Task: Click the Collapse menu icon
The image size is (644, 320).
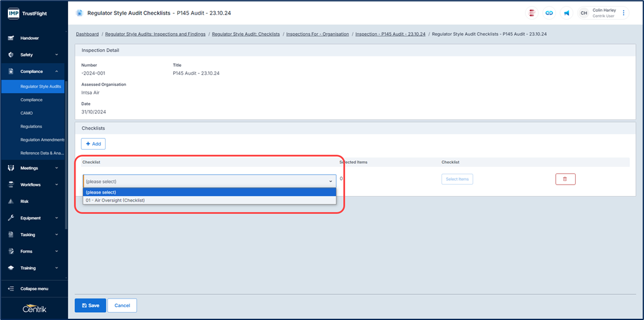Action: click(x=11, y=289)
